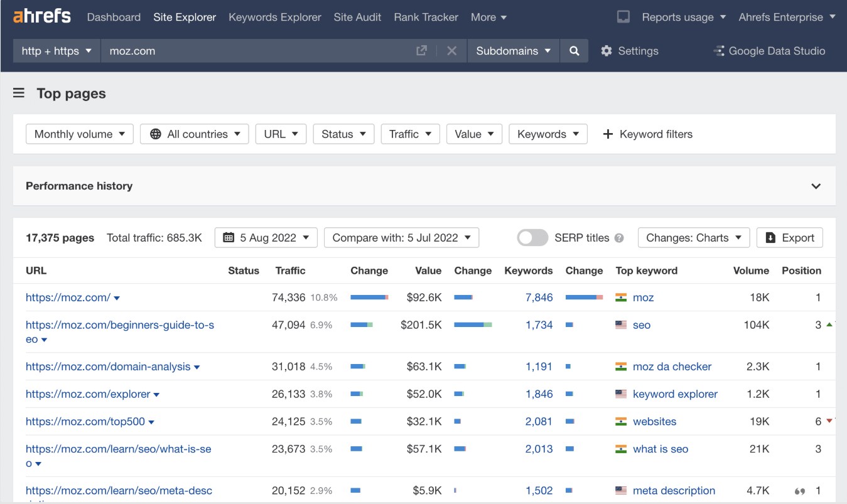Collapse the Performance history section
Image resolution: width=847 pixels, height=504 pixels.
[816, 186]
